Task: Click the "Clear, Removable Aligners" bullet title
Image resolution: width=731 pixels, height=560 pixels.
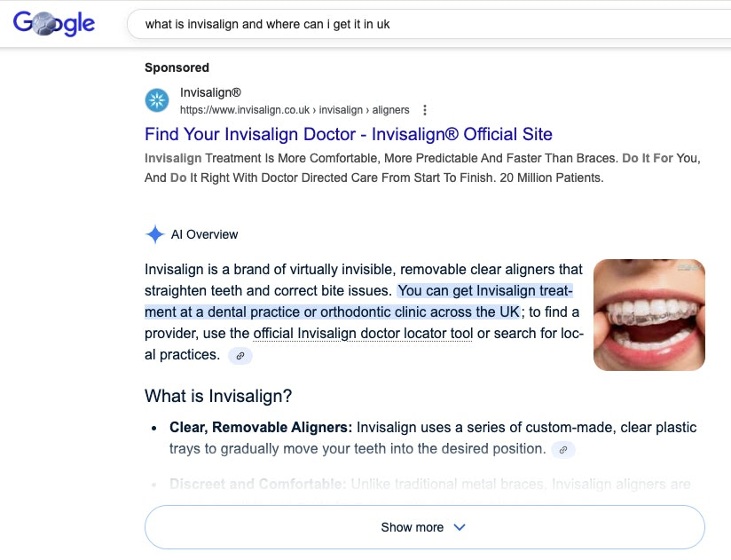Action: click(x=261, y=428)
